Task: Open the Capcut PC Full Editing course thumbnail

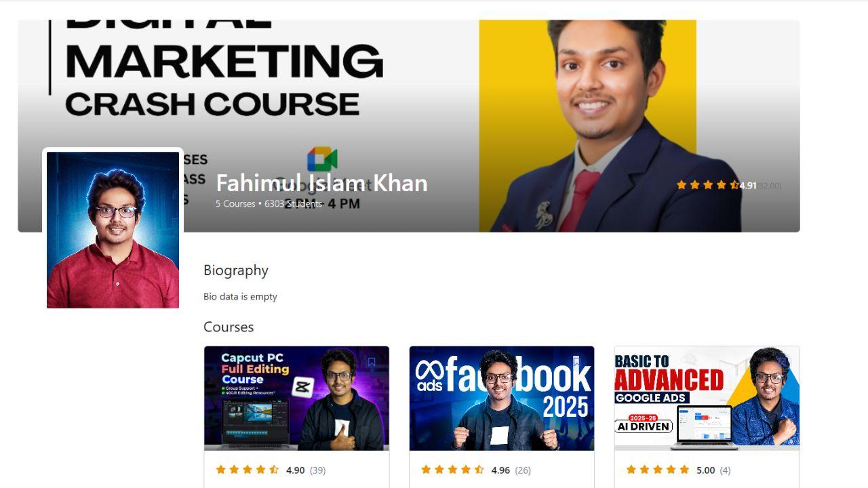Action: (x=296, y=399)
